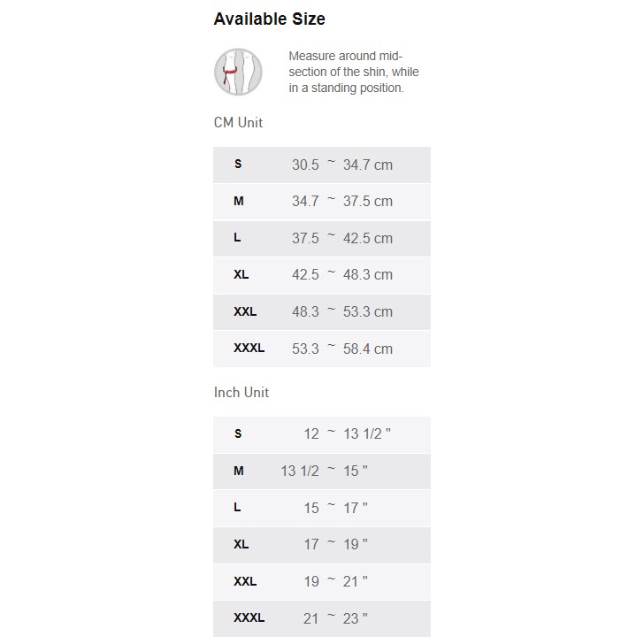644x644 pixels.
Task: Select size S in CM table
Action: (x=238, y=165)
